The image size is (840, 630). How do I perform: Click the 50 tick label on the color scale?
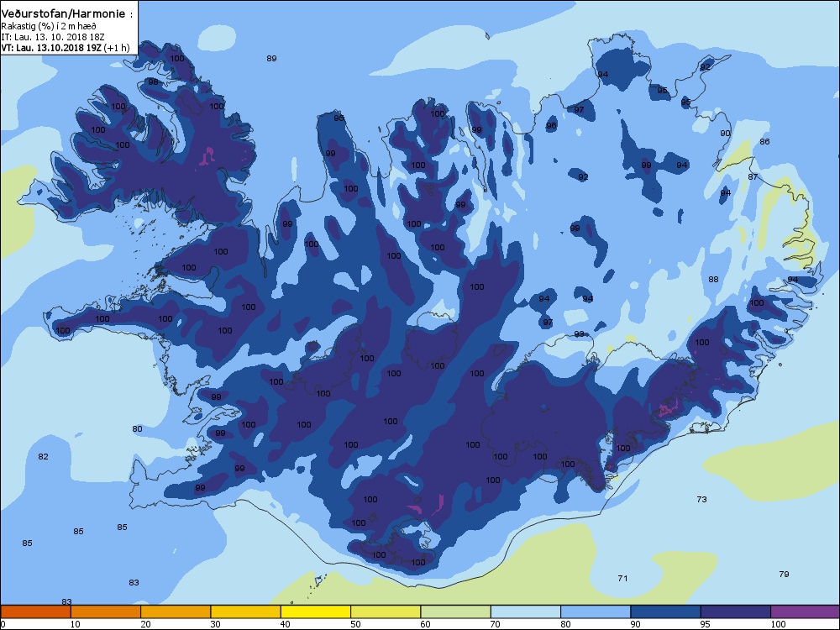tap(355, 624)
